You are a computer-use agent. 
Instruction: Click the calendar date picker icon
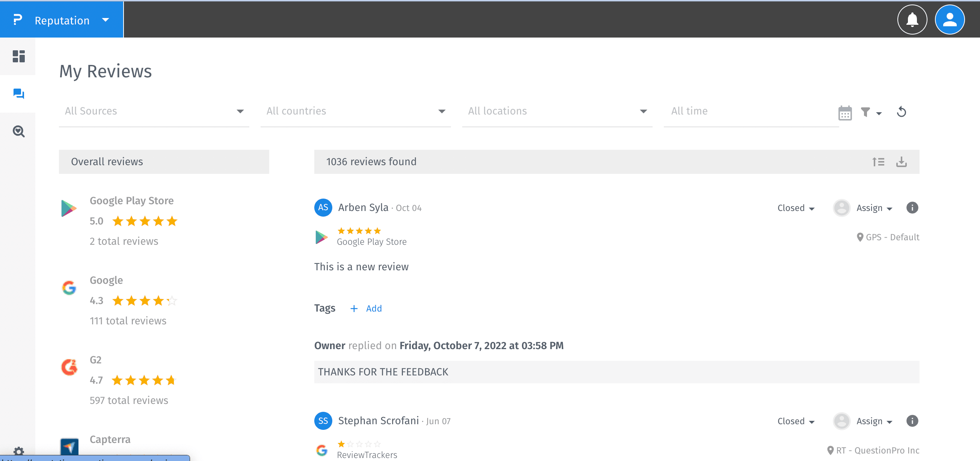coord(844,113)
